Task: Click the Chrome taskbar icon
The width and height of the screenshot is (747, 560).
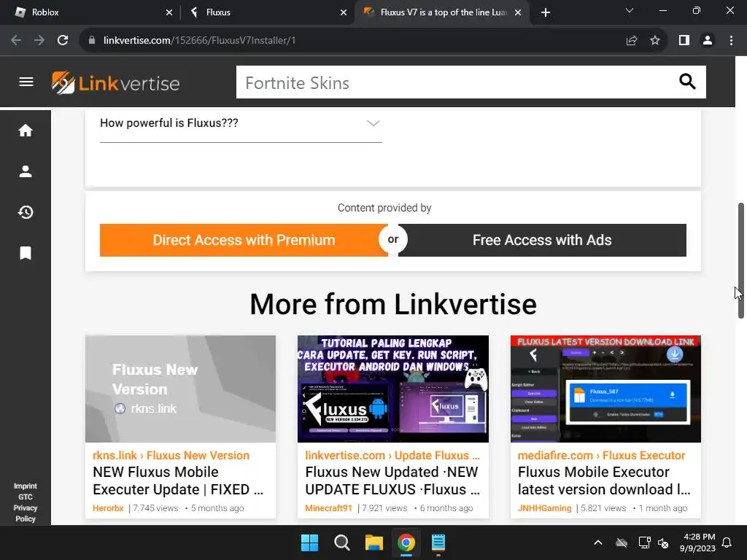Action: pyautogui.click(x=406, y=542)
